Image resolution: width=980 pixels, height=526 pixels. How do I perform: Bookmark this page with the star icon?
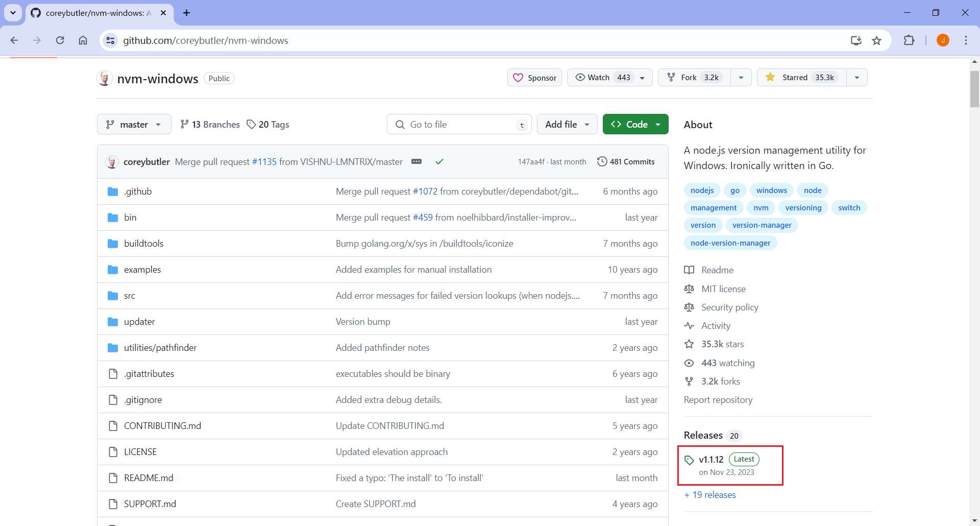(x=877, y=40)
